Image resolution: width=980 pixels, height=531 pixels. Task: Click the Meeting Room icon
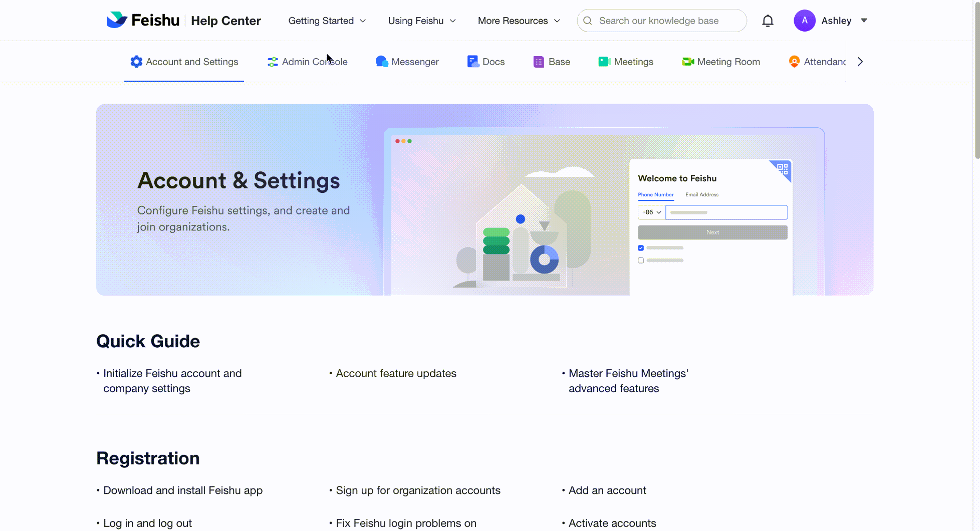click(x=688, y=62)
